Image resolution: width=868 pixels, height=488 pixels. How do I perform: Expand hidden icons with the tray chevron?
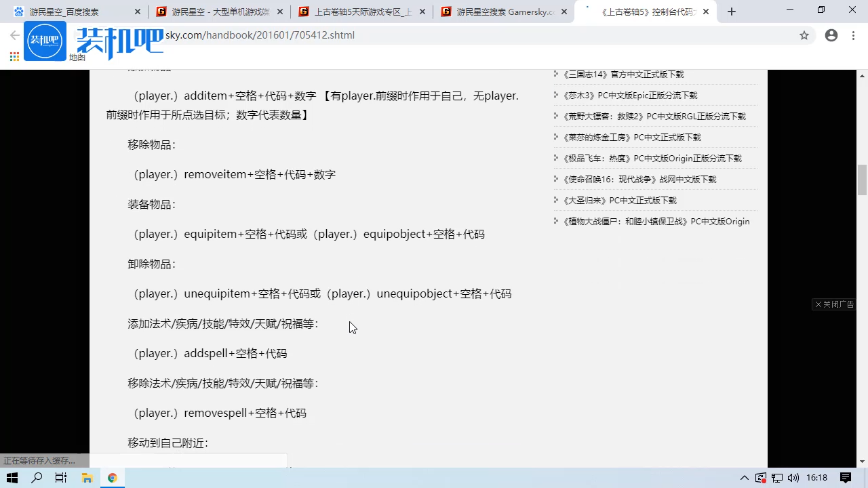coord(745,478)
